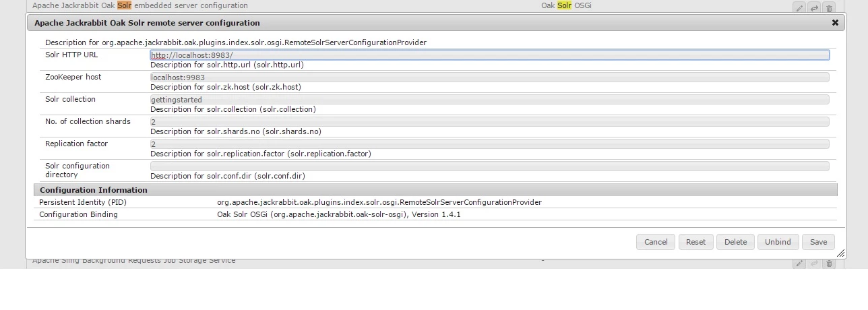Image resolution: width=868 pixels, height=310 pixels.
Task: Edit the Background Requests Job Storage Service row
Action: 799,263
